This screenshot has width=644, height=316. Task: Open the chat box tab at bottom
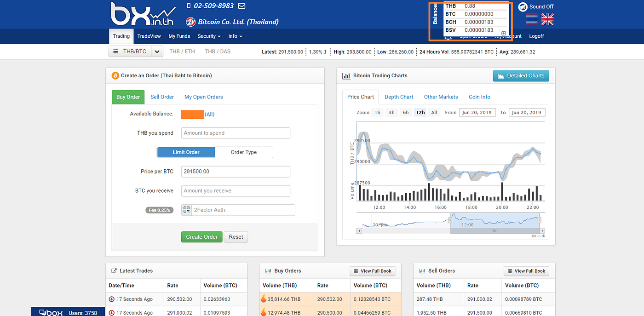[x=68, y=312]
